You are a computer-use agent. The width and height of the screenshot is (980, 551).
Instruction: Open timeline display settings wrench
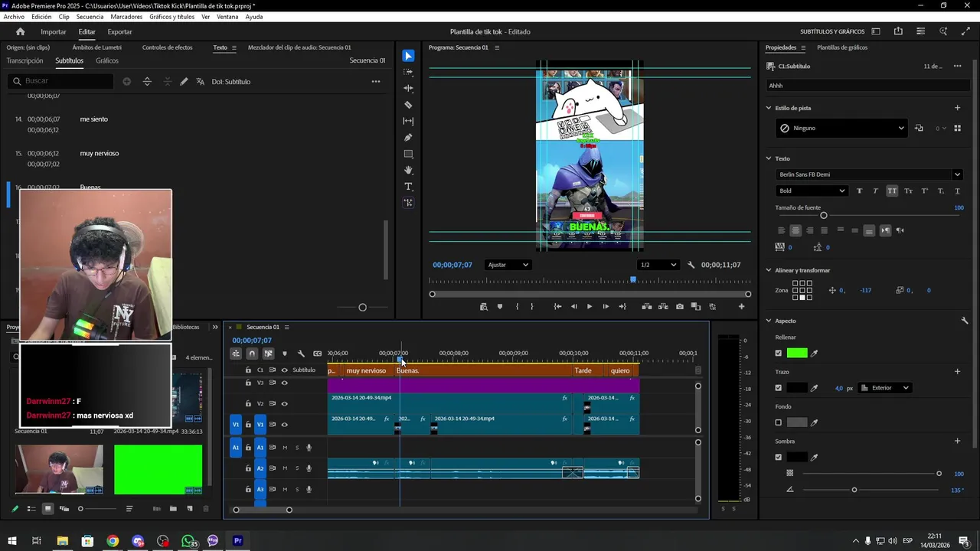[301, 354]
